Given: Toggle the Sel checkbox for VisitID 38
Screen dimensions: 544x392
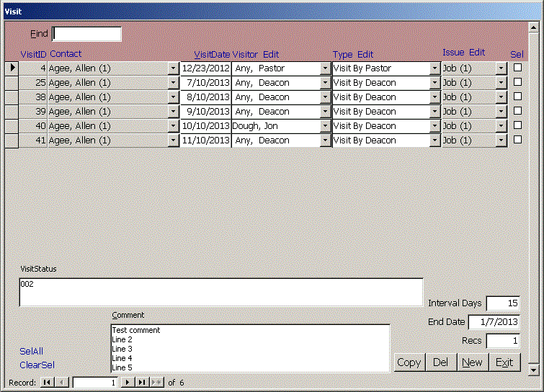Looking at the screenshot, I should click(x=517, y=97).
